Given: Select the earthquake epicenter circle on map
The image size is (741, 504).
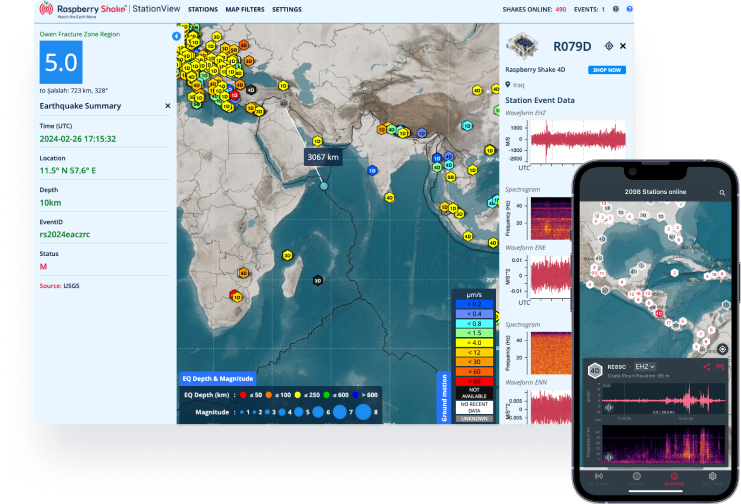Looking at the screenshot, I should [324, 186].
